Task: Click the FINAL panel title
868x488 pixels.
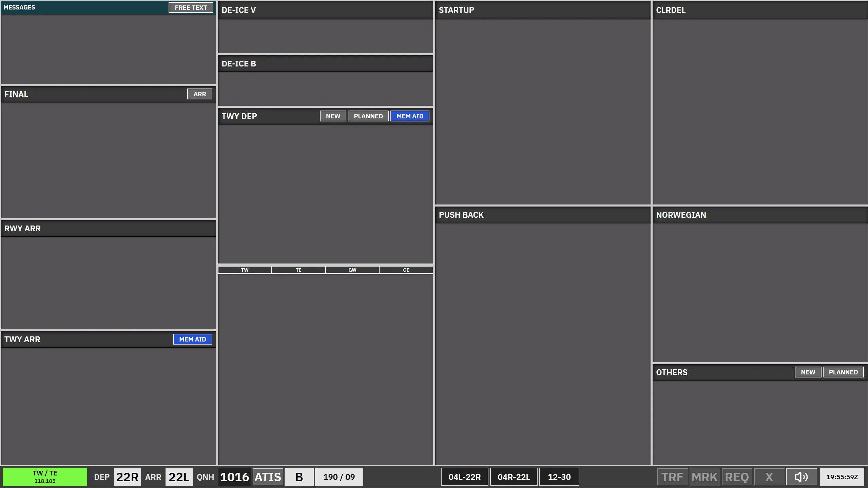Action: click(x=16, y=94)
